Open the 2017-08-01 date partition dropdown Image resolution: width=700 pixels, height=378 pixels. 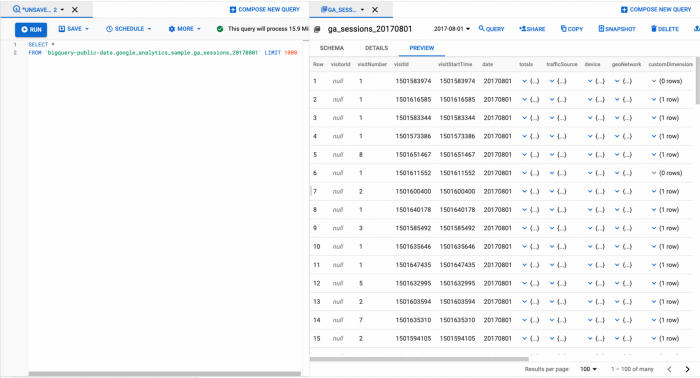(452, 29)
